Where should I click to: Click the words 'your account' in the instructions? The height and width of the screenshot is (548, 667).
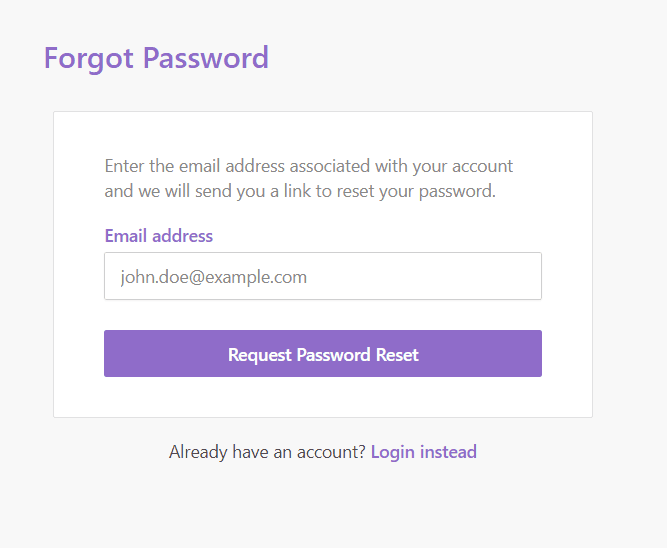pyautogui.click(x=468, y=166)
